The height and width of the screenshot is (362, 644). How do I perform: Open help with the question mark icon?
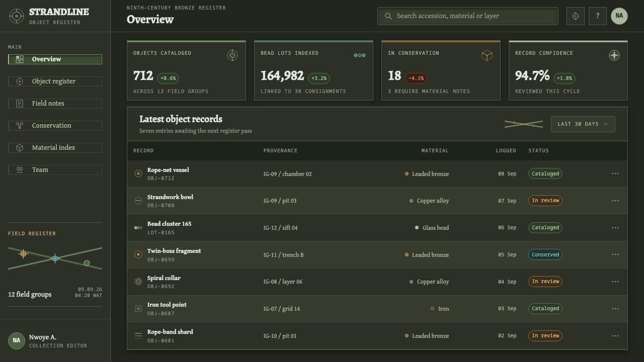[597, 16]
